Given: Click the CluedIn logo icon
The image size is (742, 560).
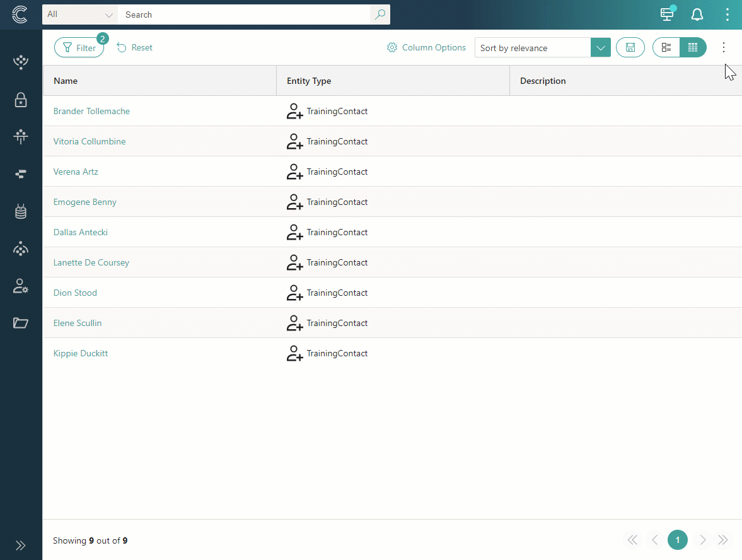Looking at the screenshot, I should 20,15.
